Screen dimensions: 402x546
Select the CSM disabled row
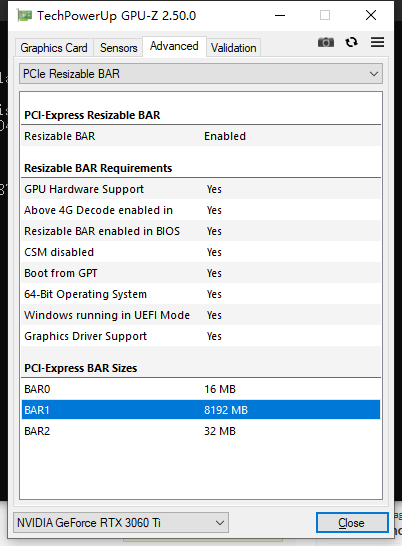201,252
